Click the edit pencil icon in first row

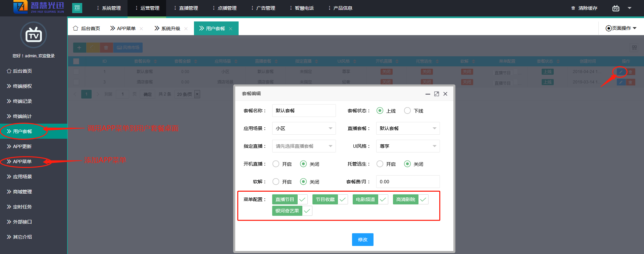[x=621, y=72]
